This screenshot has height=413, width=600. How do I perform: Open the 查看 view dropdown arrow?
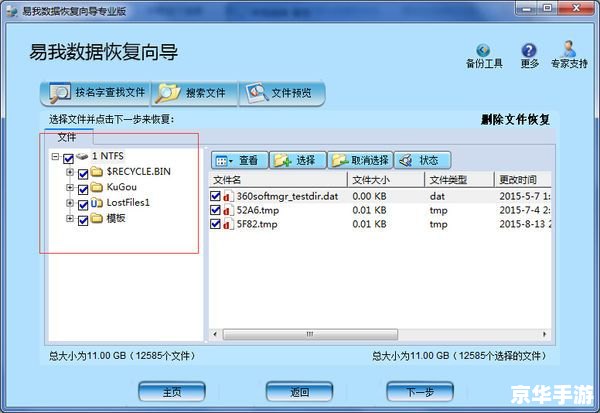click(x=231, y=162)
